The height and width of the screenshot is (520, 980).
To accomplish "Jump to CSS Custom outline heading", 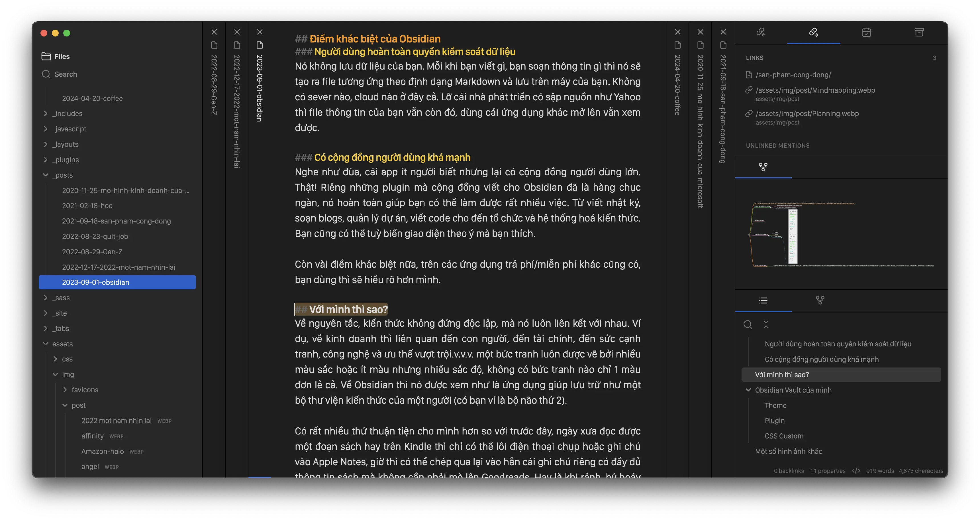I will (784, 436).
